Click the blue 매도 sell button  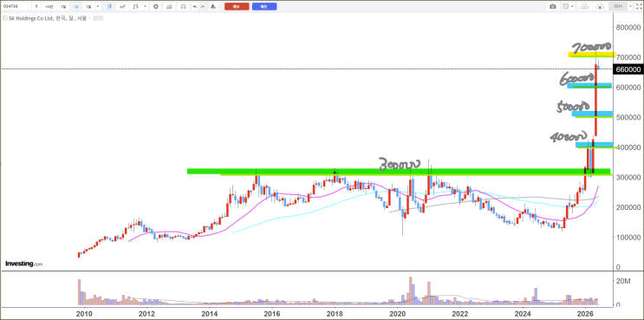(x=264, y=6)
